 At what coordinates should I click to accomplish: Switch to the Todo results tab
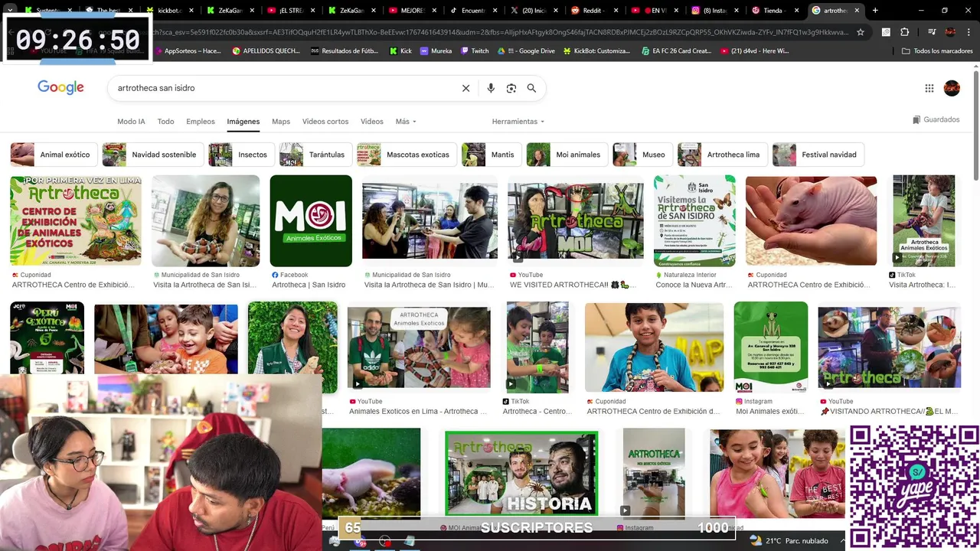(165, 122)
